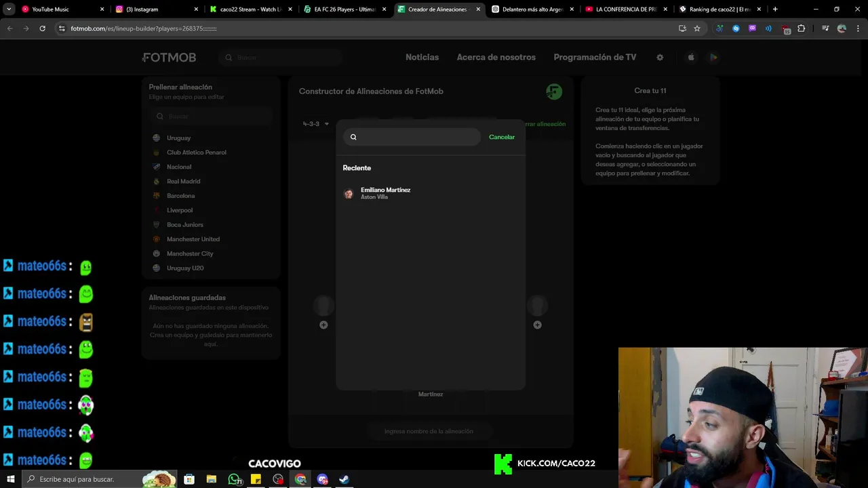
Task: Switch to the LA CONFERENCIA DE PRE tab
Action: (625, 9)
